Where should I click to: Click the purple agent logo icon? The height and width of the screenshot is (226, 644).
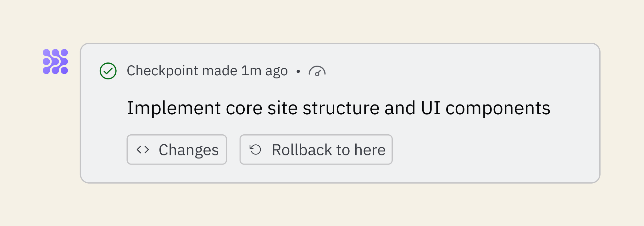point(55,62)
